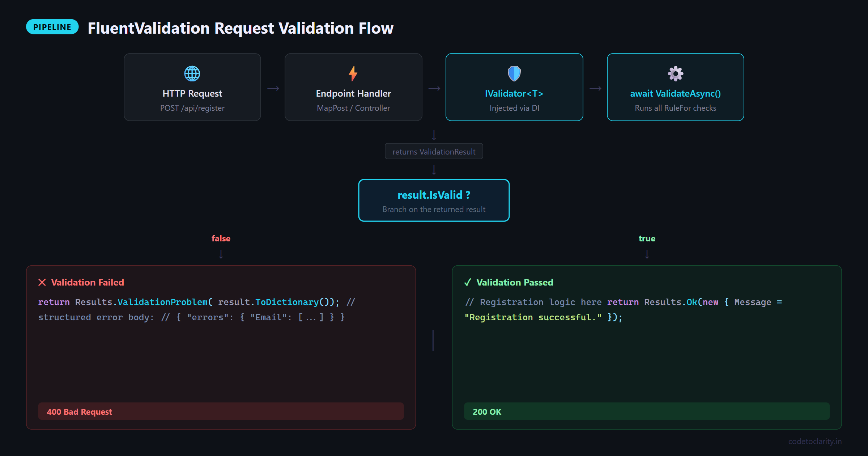868x456 pixels.
Task: Click the gear icon on ValidateAsync node
Action: [675, 73]
